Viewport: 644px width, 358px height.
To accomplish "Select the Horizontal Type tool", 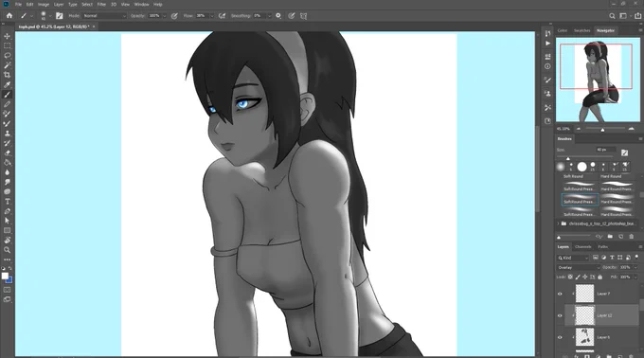I will (7, 201).
